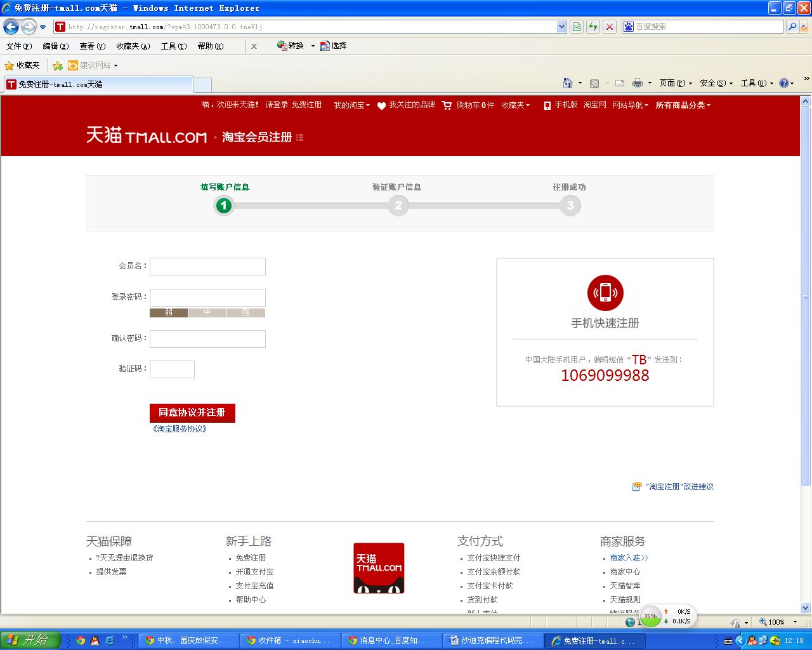Click the 验证码 input field

172,369
